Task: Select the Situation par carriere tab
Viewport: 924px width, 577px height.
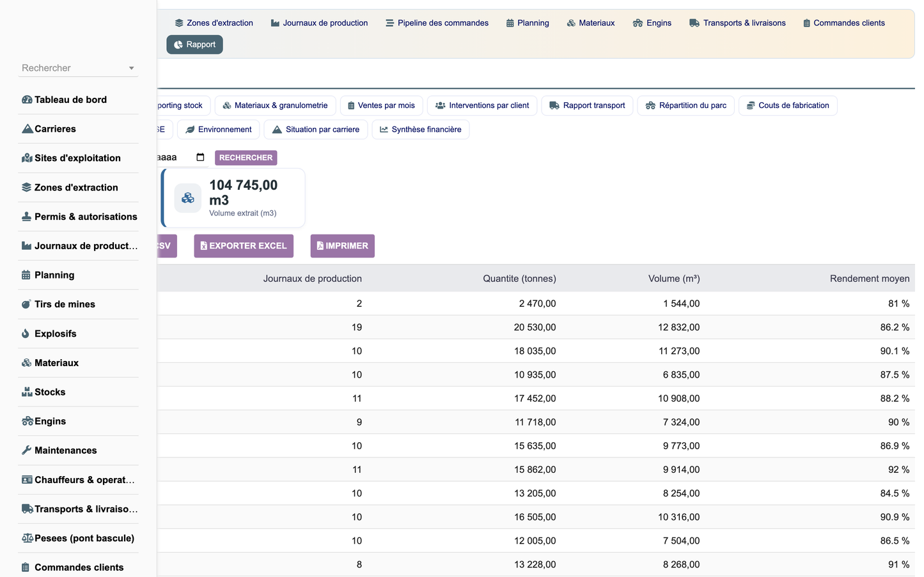Action: point(316,130)
